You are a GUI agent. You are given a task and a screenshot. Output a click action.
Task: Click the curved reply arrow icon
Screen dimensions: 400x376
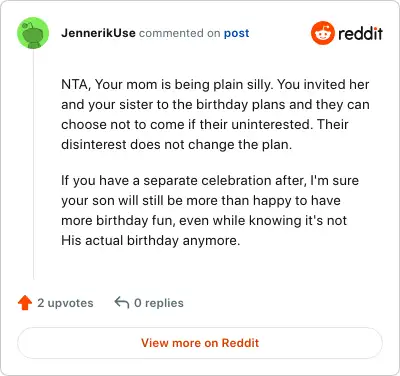[x=122, y=303]
